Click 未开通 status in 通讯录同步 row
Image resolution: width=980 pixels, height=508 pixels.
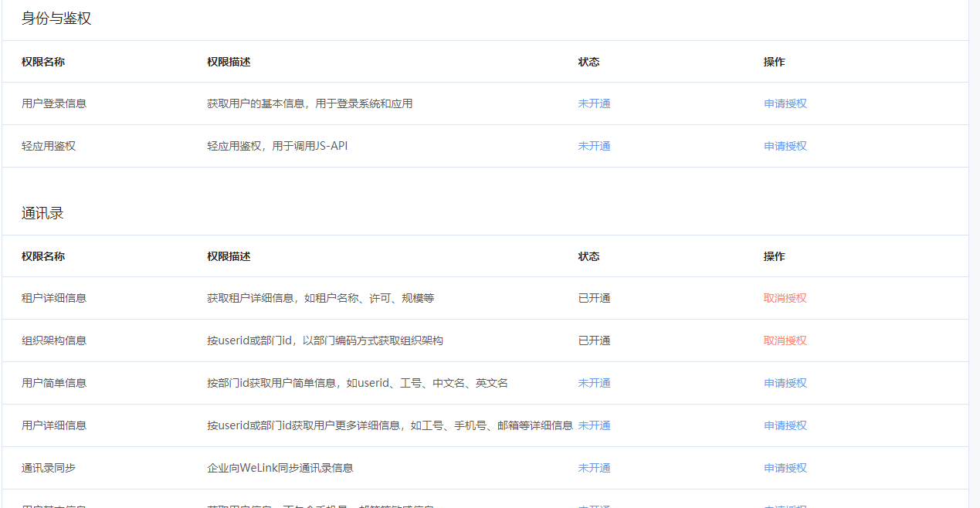click(594, 468)
